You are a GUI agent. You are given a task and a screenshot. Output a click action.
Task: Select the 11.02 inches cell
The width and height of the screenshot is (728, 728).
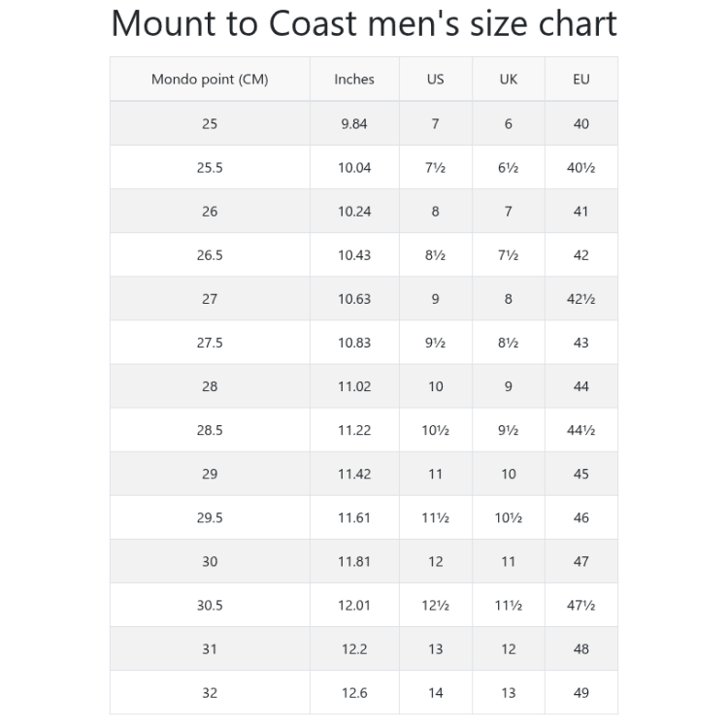pos(354,386)
